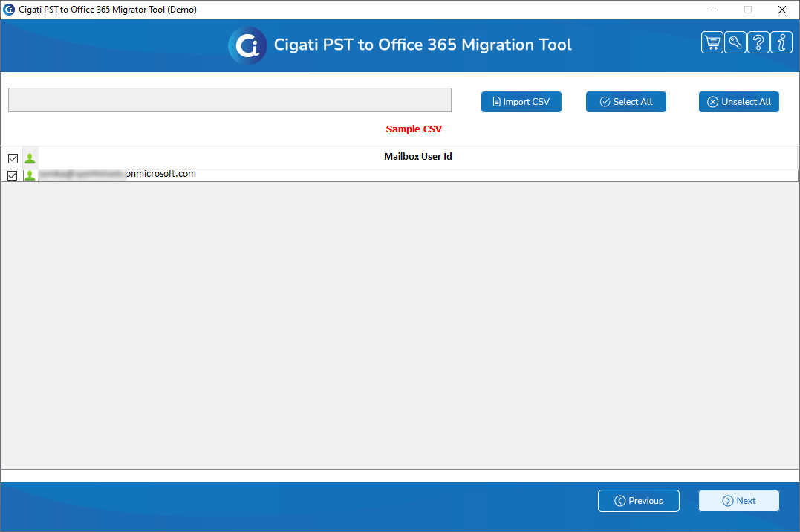This screenshot has height=532, width=800.
Task: Proceed with the Next button
Action: click(738, 501)
